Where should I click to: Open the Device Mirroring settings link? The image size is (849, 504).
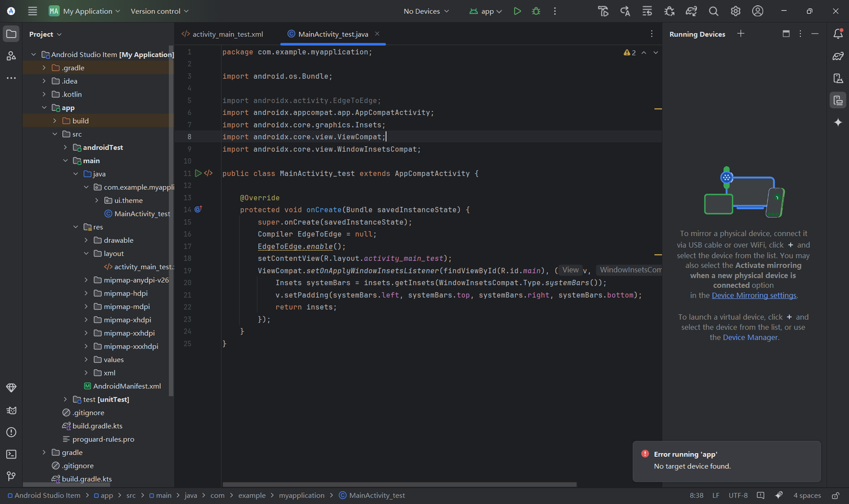click(x=754, y=296)
